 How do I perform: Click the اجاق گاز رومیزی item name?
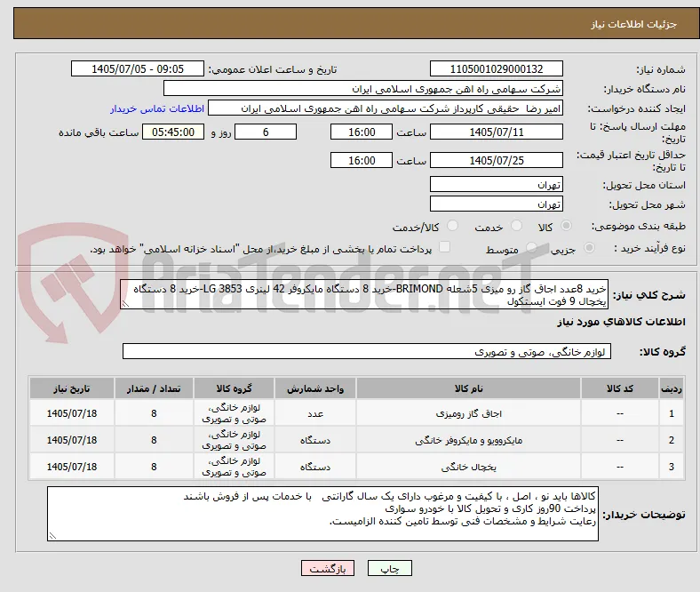tap(469, 413)
